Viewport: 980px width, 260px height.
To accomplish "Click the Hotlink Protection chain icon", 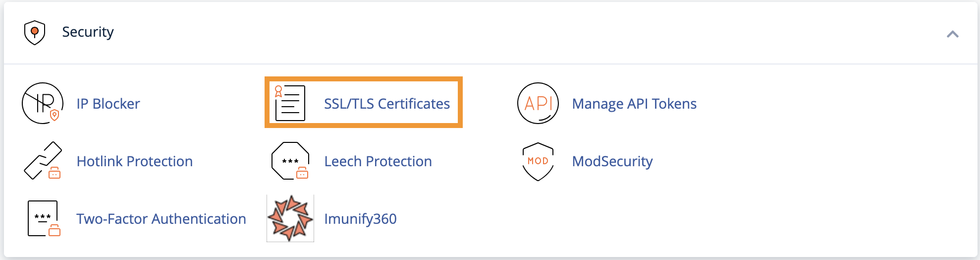I will click(43, 161).
